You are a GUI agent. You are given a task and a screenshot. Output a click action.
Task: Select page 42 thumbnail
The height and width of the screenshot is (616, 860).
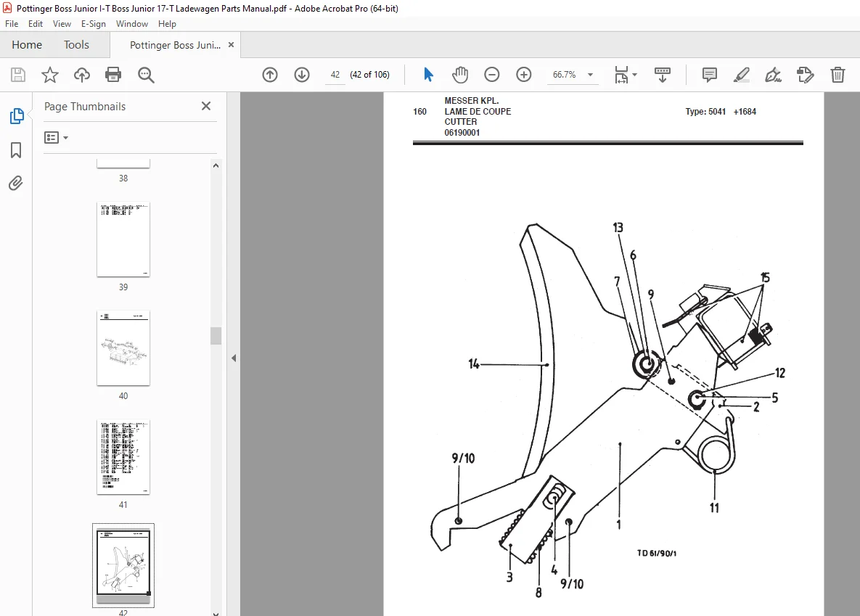123,565
